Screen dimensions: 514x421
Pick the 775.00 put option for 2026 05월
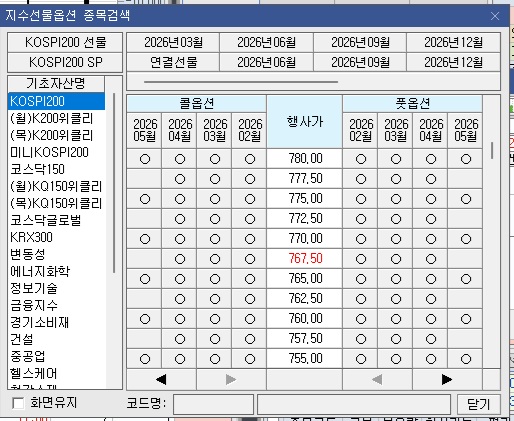coord(466,199)
